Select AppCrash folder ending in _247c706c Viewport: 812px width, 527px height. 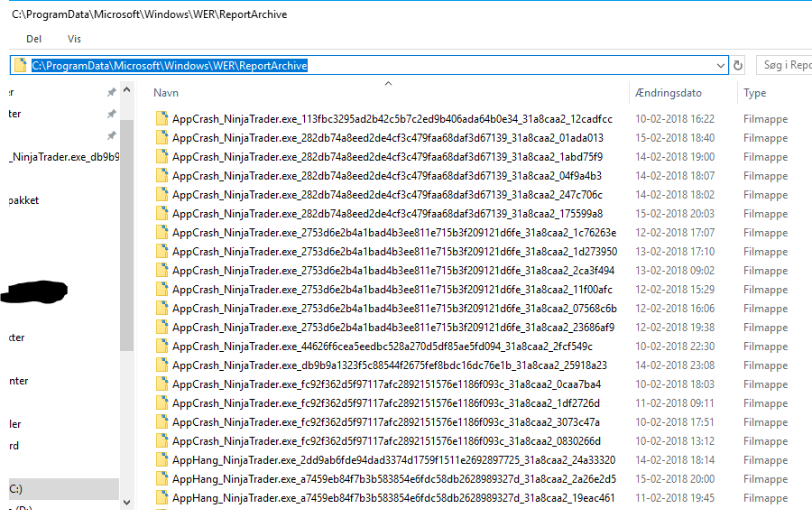387,195
